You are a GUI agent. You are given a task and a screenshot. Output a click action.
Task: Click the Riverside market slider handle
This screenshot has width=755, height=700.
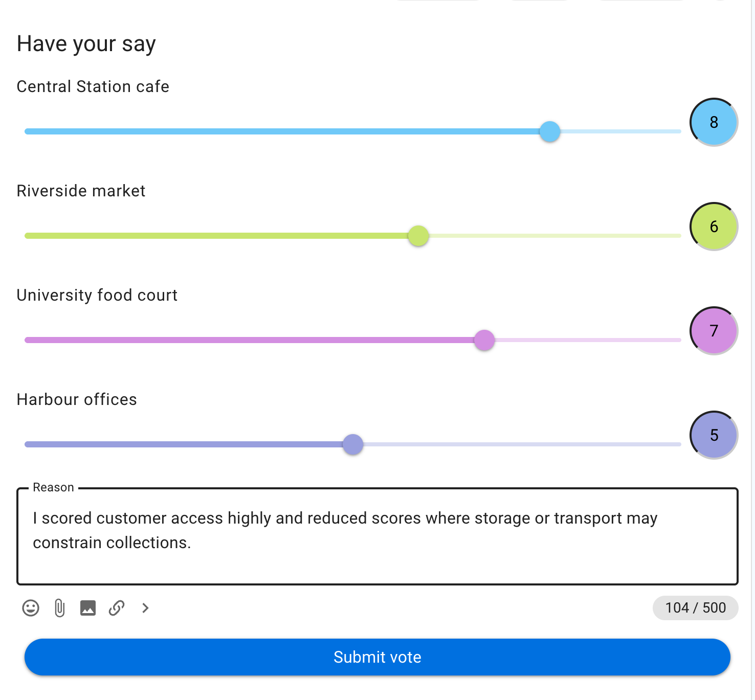pos(418,236)
